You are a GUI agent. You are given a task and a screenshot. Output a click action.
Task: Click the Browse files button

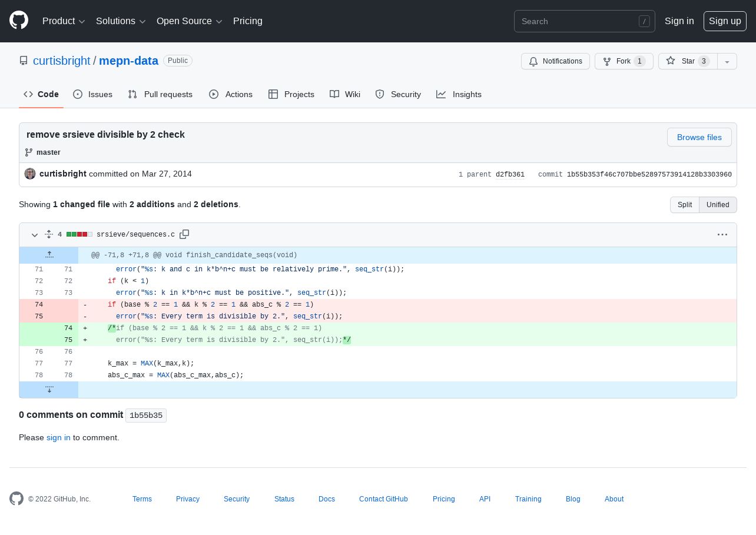[699, 137]
